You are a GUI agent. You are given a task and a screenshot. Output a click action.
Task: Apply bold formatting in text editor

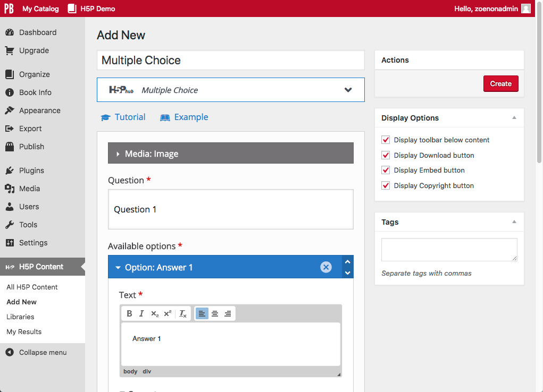129,313
